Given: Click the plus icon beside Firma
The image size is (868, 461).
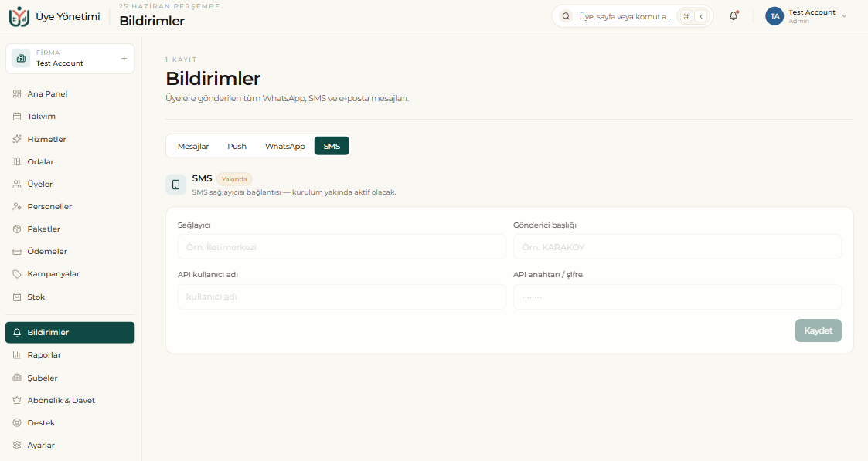Looking at the screenshot, I should (x=124, y=58).
